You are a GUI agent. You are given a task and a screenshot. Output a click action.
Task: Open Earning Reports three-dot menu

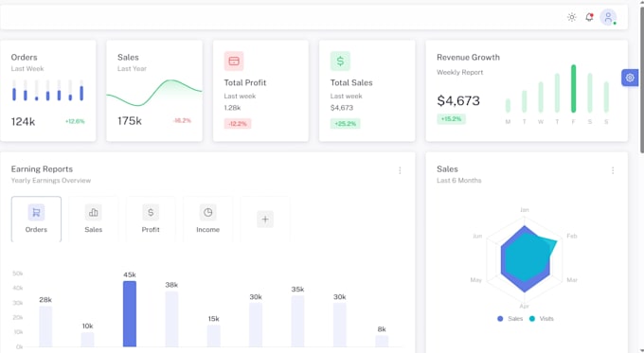[400, 170]
